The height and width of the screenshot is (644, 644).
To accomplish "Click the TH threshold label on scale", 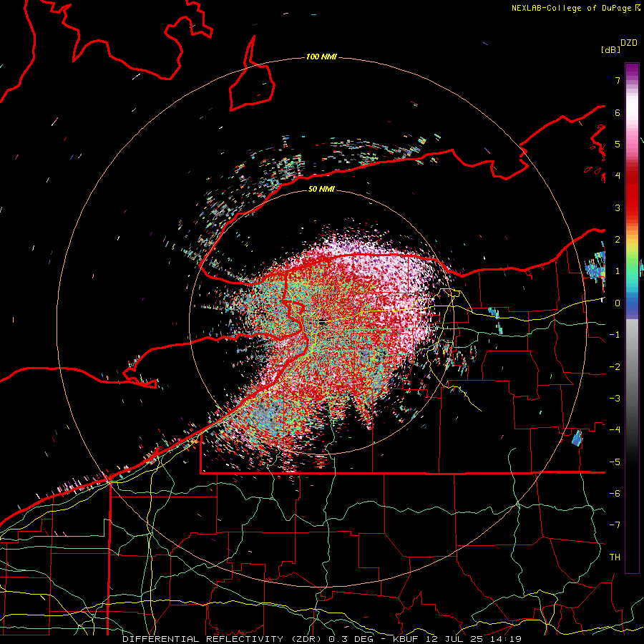I will pos(615,557).
